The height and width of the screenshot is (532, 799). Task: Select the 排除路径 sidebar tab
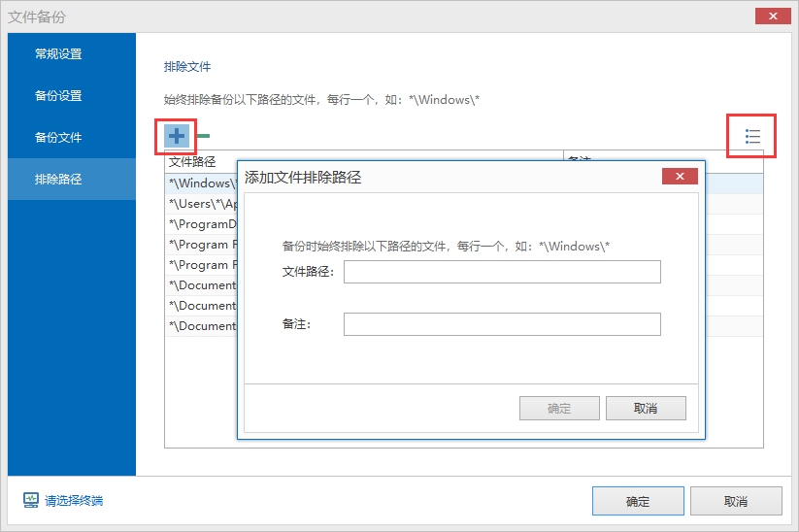point(58,180)
